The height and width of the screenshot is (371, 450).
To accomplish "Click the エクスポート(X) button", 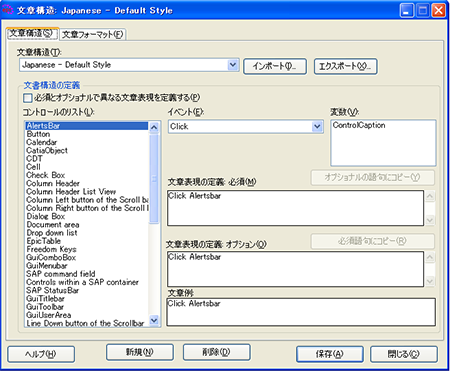I will (345, 66).
